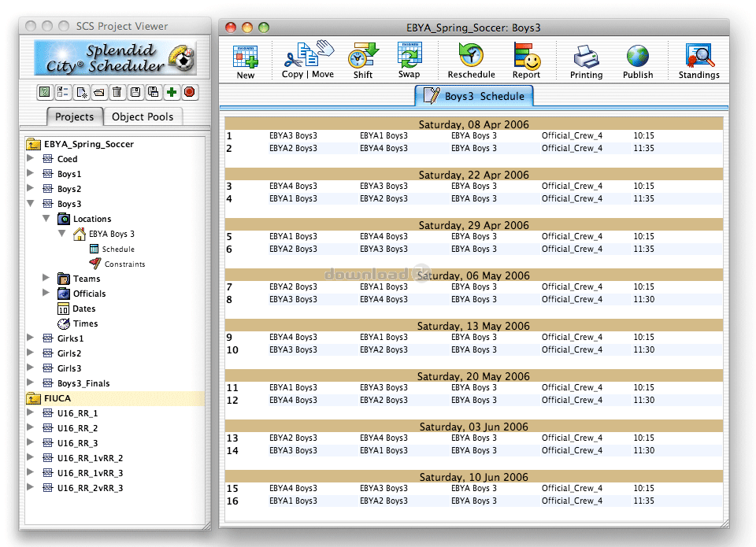756x547 pixels.
Task: Click the New schedule toolbar icon
Action: click(246, 61)
